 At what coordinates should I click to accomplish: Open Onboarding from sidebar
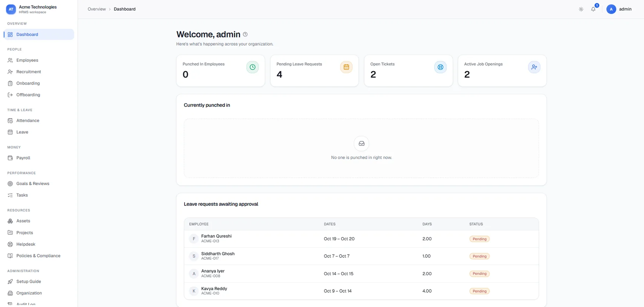39,83
